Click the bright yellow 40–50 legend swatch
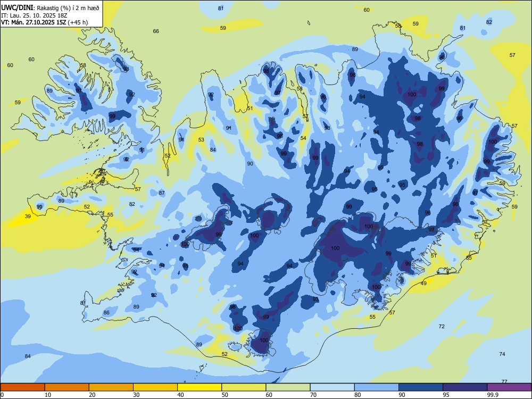Image resolution: width=532 pixels, height=399 pixels. [199, 387]
